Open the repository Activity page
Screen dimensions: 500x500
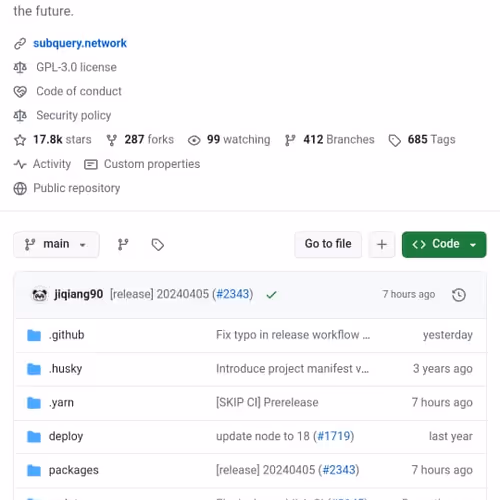52,164
